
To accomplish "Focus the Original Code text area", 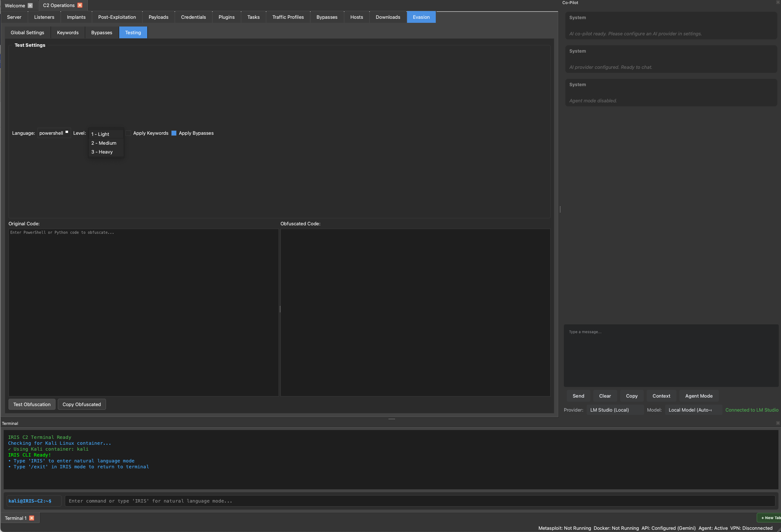I will pyautogui.click(x=144, y=312).
